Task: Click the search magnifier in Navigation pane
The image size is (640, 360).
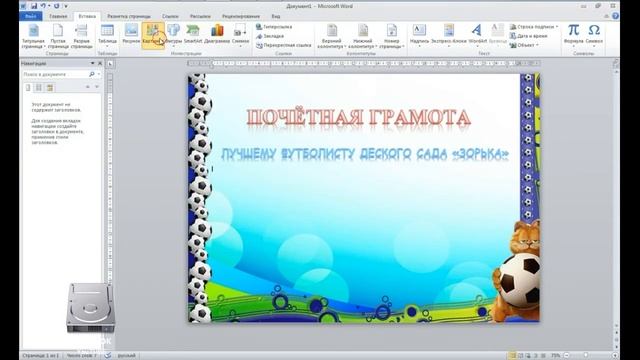Action: (x=91, y=74)
